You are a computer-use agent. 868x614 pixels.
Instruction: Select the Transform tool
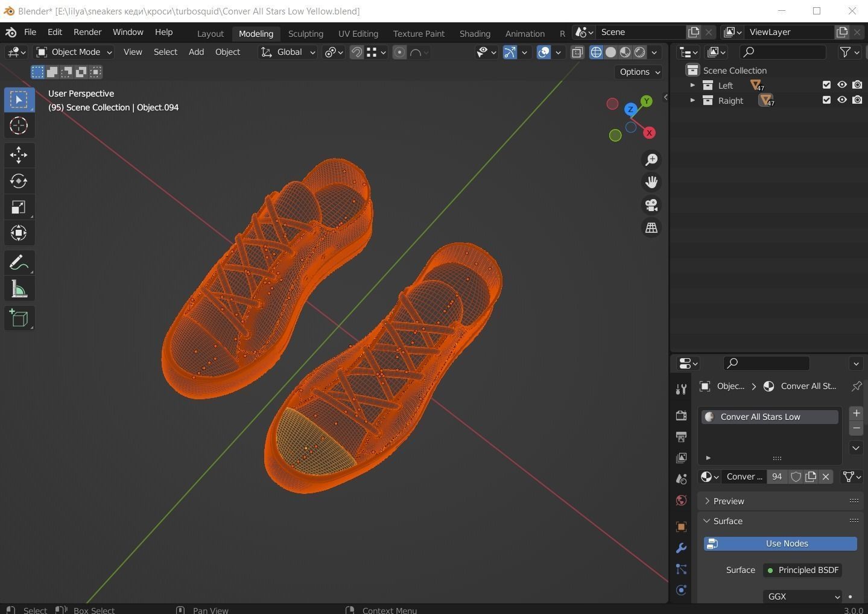pyautogui.click(x=19, y=233)
